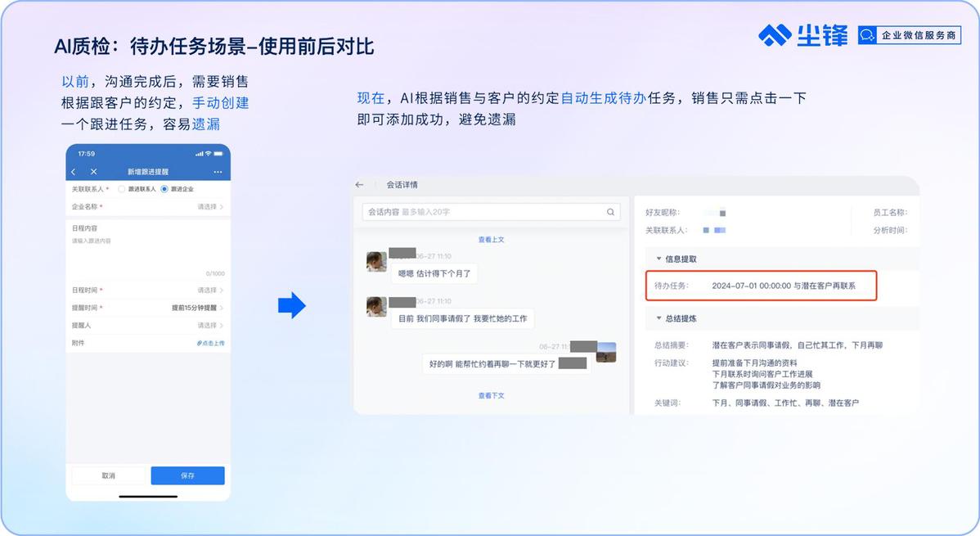Click the landscape avatar of the reply message

tap(606, 352)
